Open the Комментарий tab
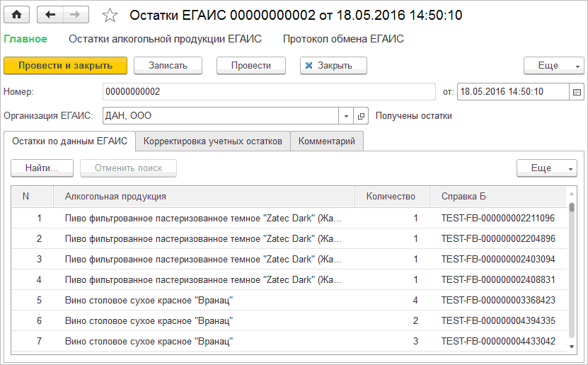Viewport: 588px width, 365px height. [x=327, y=141]
